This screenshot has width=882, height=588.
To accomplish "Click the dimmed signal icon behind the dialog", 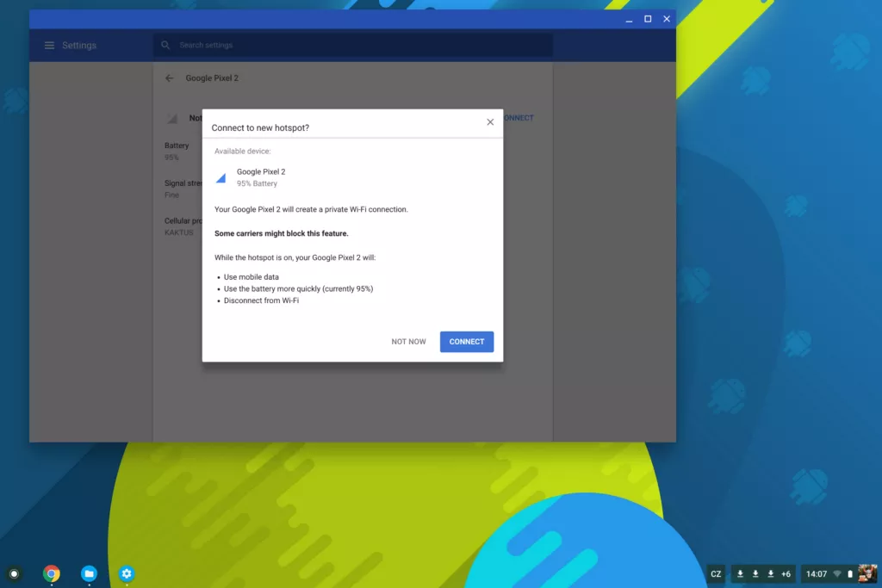I will pyautogui.click(x=172, y=118).
